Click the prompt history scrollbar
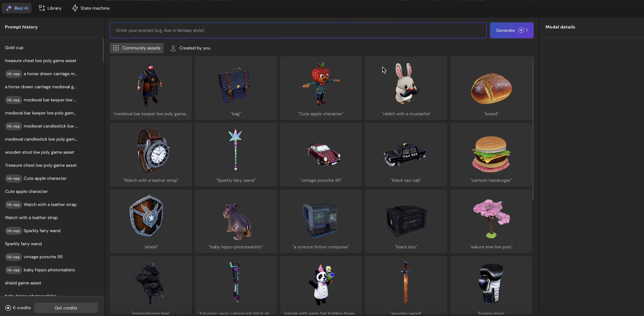Image resolution: width=644 pixels, height=316 pixels. pyautogui.click(x=103, y=50)
